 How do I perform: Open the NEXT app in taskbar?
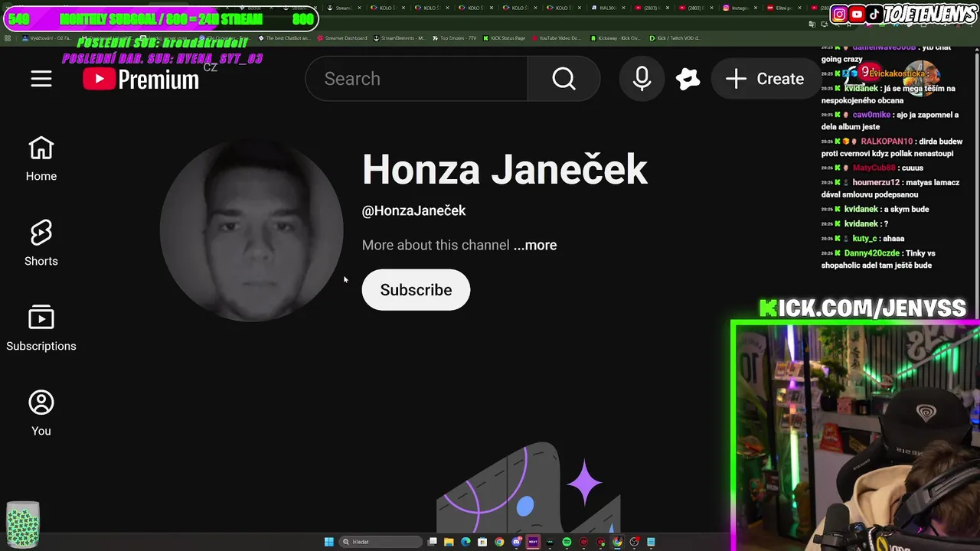tap(533, 542)
